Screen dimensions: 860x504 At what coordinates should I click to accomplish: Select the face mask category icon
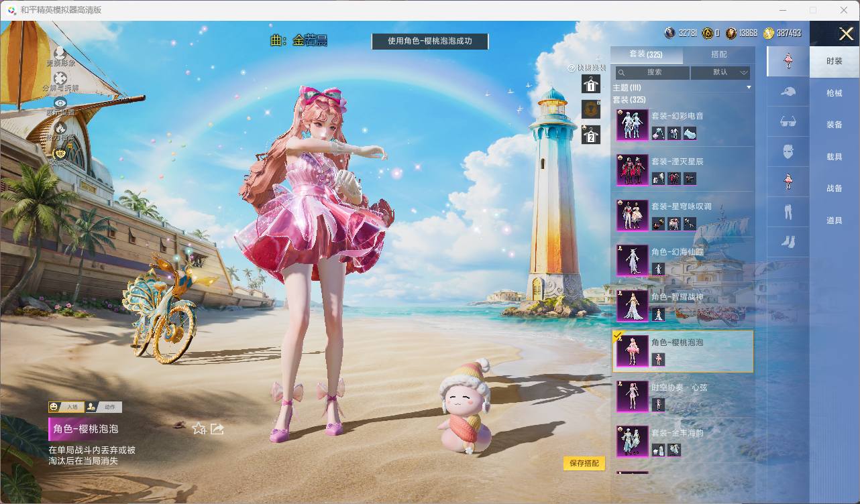(x=788, y=151)
